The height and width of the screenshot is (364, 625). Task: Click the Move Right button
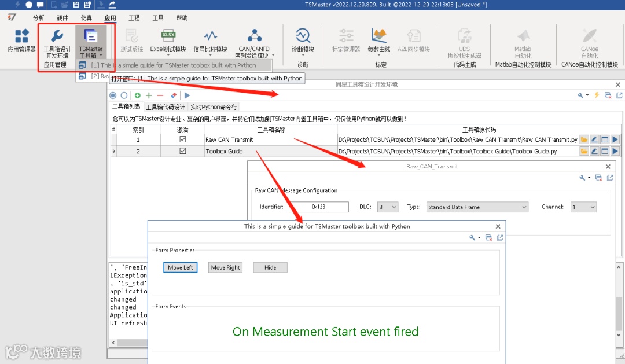coord(225,267)
